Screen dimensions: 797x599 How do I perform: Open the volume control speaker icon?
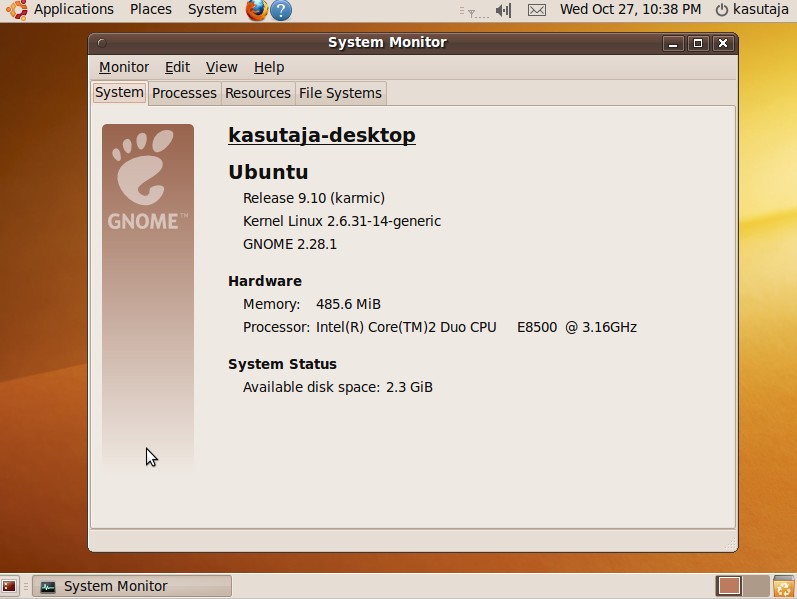tap(503, 10)
